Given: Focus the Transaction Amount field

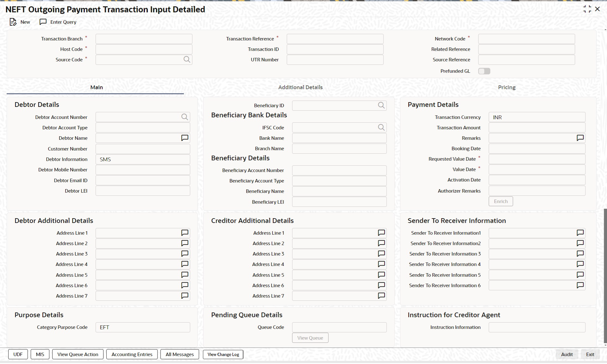Looking at the screenshot, I should coord(537,127).
